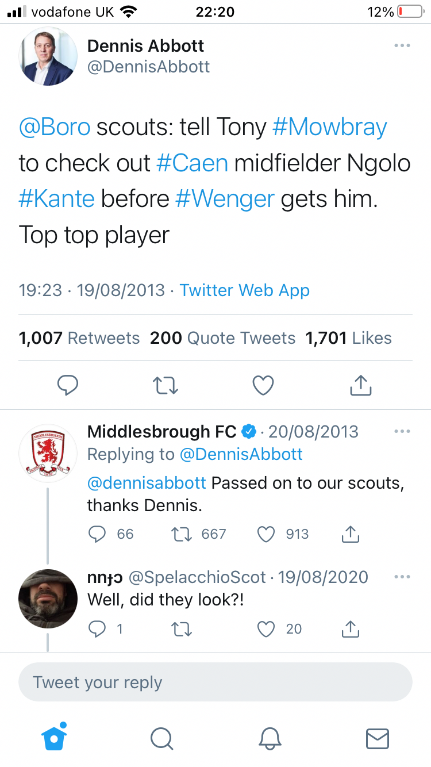The image size is (431, 767).
Task: Like Dennis Abbott's main tweet
Action: pos(263,385)
